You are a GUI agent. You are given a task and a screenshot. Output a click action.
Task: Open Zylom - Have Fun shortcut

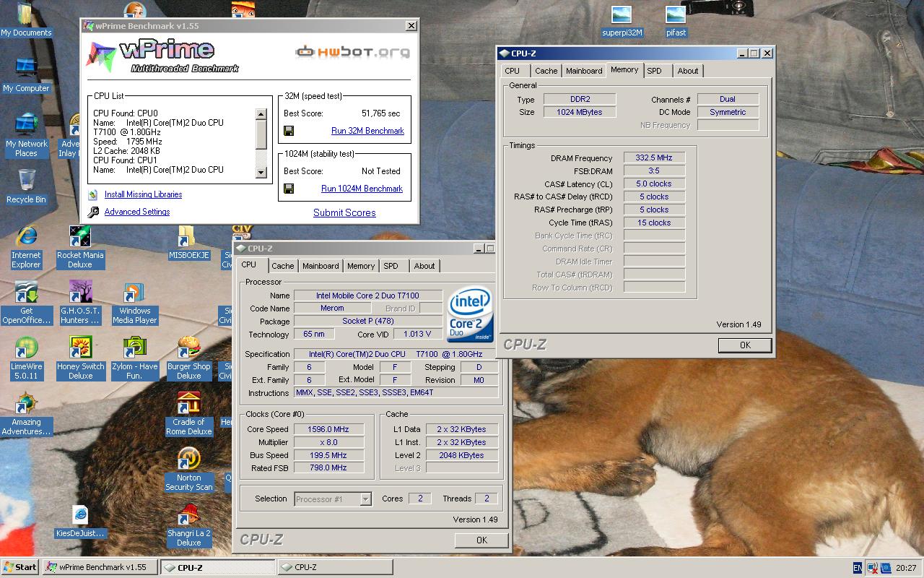pos(134,358)
